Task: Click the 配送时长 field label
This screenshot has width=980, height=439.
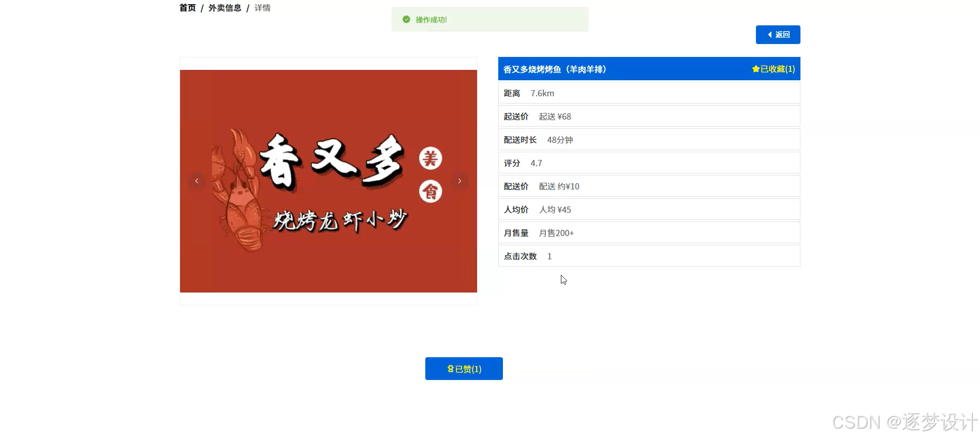Action: point(520,140)
